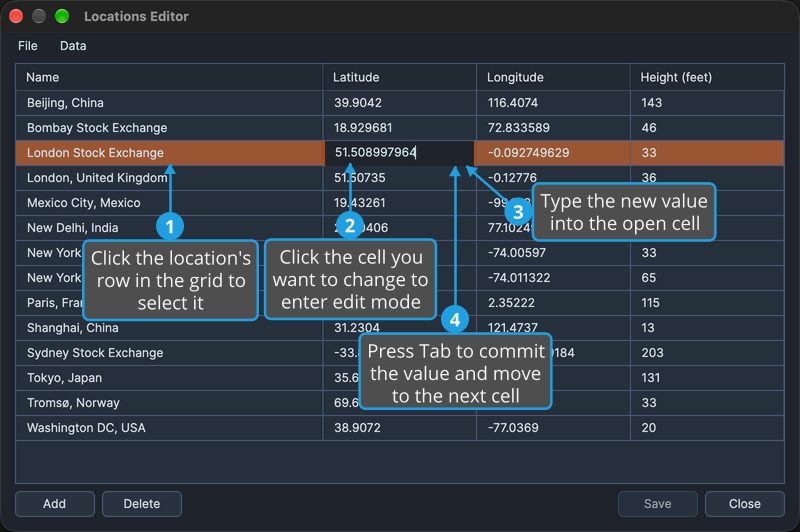Click London UK latitude cell 51.50735
Screen dimensions: 800x532
[399, 178]
